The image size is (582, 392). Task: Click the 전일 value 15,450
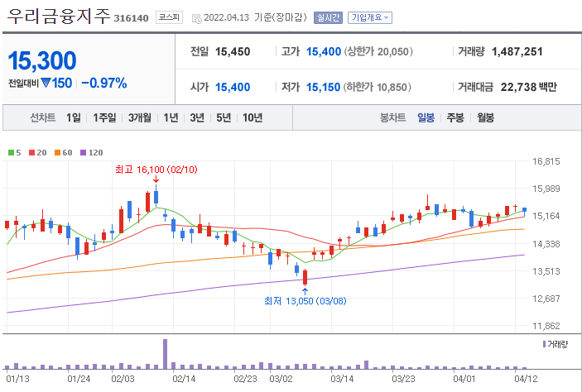click(x=233, y=51)
